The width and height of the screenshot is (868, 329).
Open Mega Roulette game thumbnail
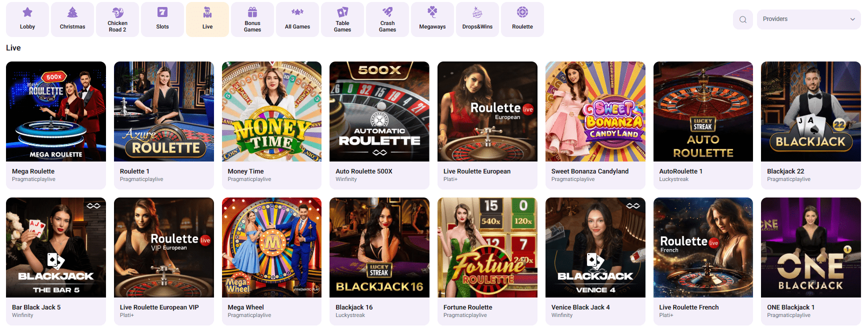click(56, 111)
